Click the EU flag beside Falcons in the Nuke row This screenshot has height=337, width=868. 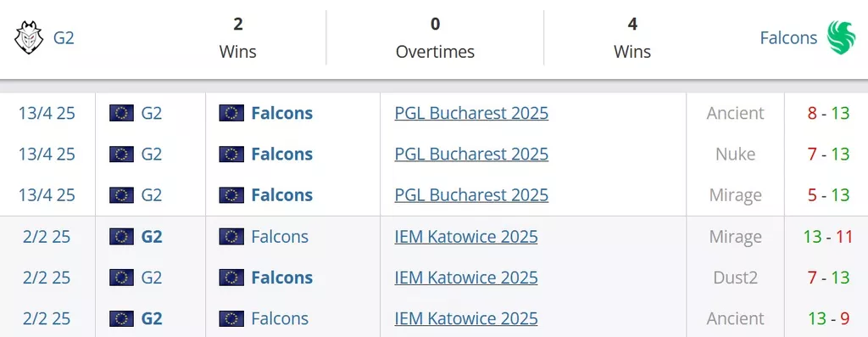coord(231,154)
